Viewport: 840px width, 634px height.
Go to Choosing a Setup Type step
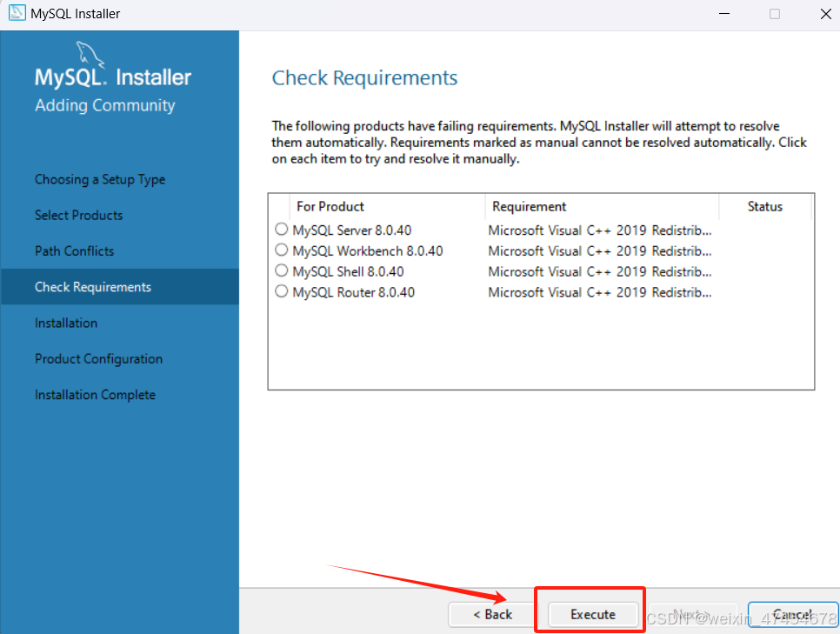[100, 179]
